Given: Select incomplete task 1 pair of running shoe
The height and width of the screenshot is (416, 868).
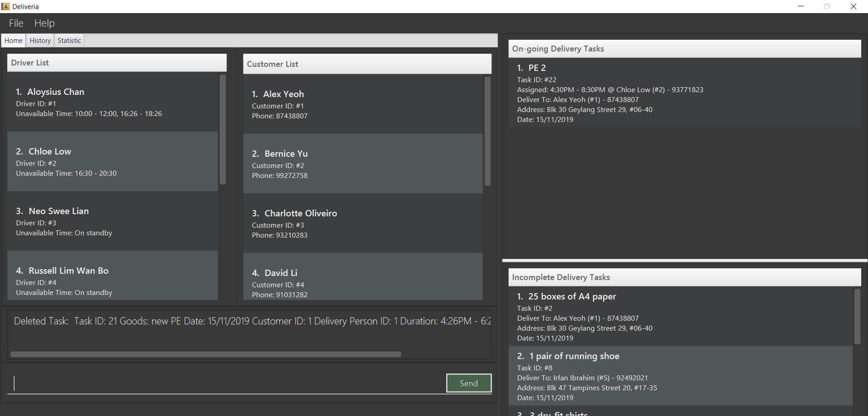Looking at the screenshot, I should tap(680, 376).
